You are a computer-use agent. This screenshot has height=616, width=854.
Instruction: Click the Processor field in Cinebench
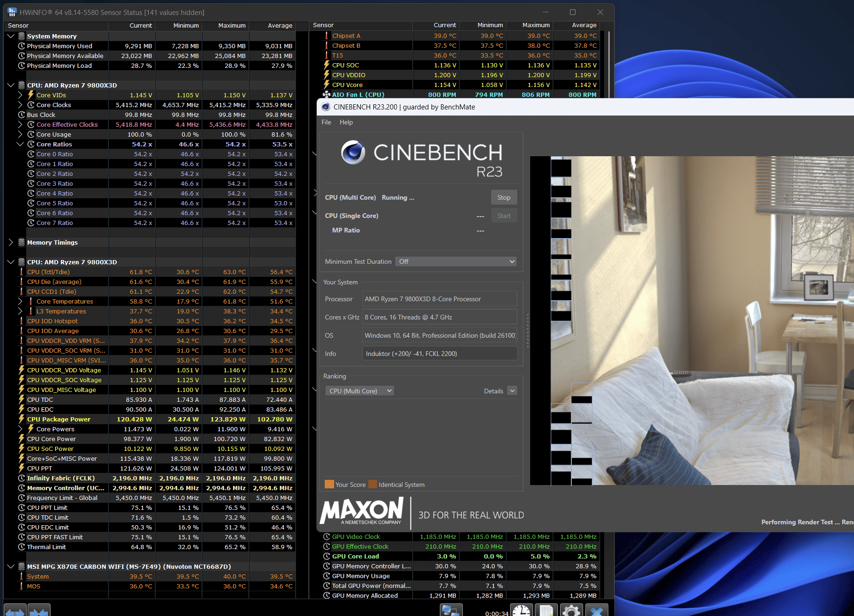(x=439, y=299)
